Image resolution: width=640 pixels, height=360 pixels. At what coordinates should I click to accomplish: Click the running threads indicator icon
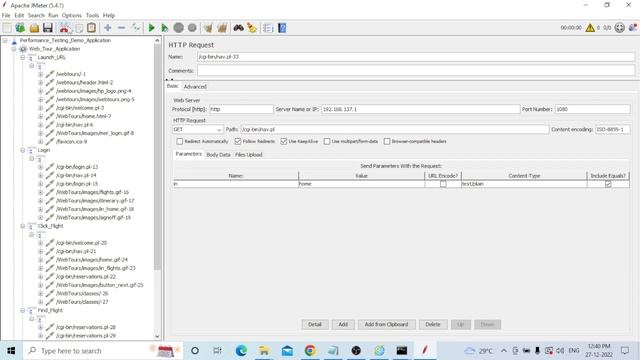tap(620, 28)
